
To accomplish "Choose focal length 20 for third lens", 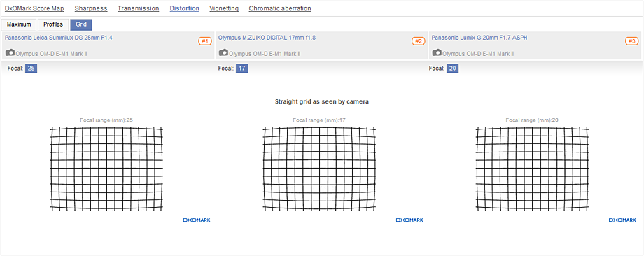I will pos(453,69).
